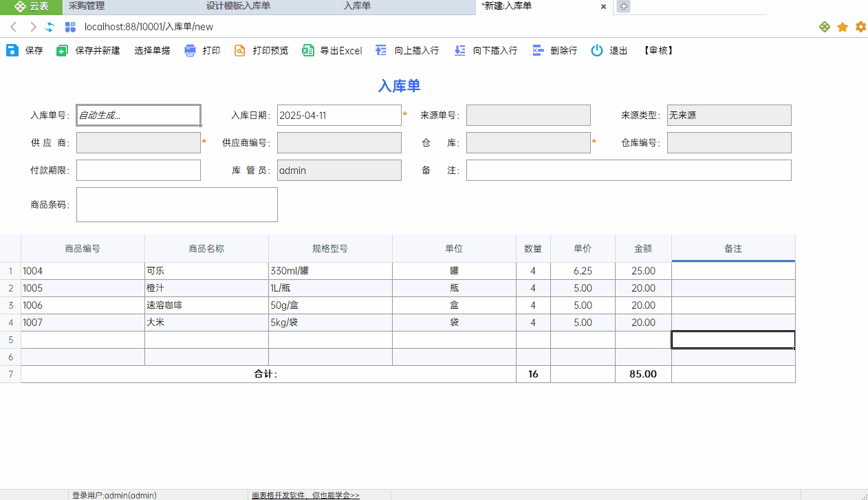The height and width of the screenshot is (500, 868).
Task: Click the 退出 power icon
Action: click(597, 50)
